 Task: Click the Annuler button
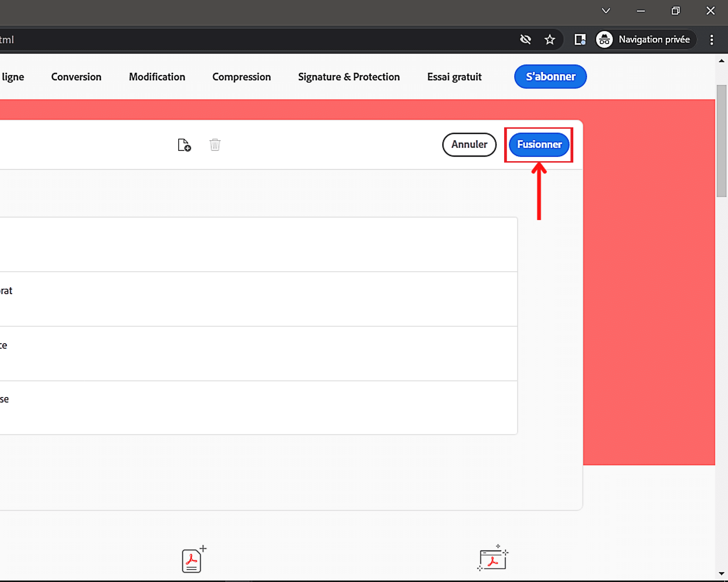point(469,144)
